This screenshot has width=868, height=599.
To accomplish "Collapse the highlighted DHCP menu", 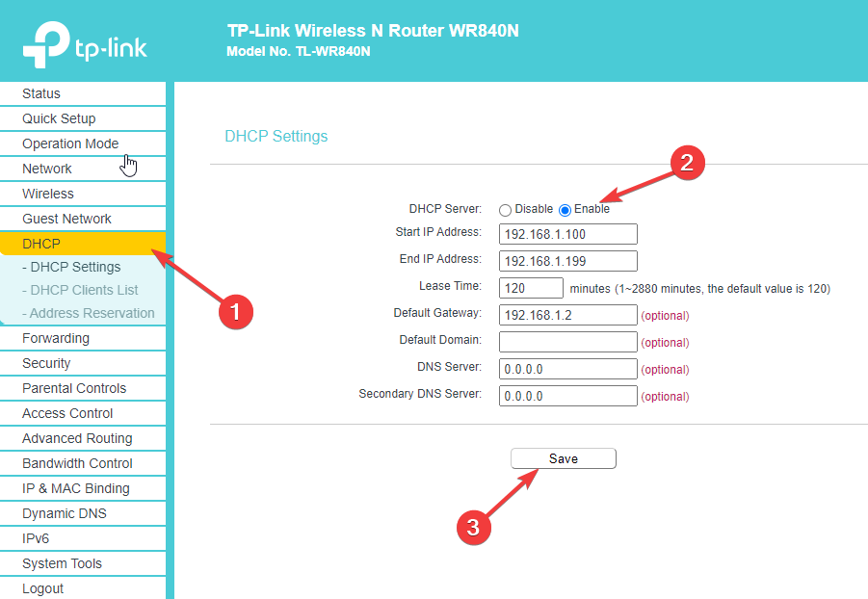I will click(x=83, y=244).
